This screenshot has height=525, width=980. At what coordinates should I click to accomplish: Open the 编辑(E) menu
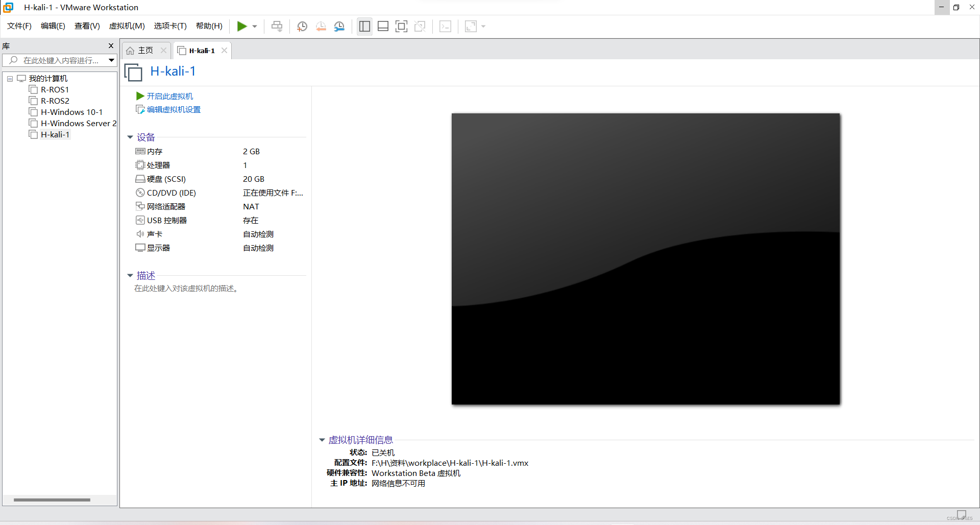[x=53, y=26]
